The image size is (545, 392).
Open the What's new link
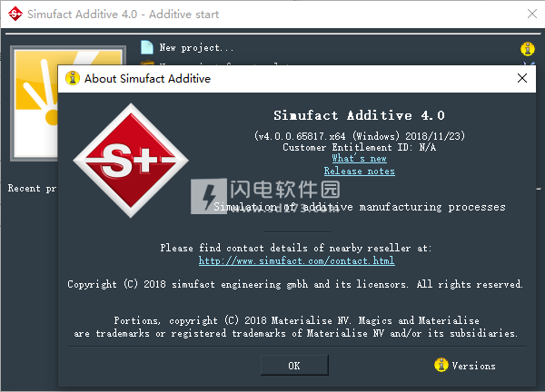359,158
